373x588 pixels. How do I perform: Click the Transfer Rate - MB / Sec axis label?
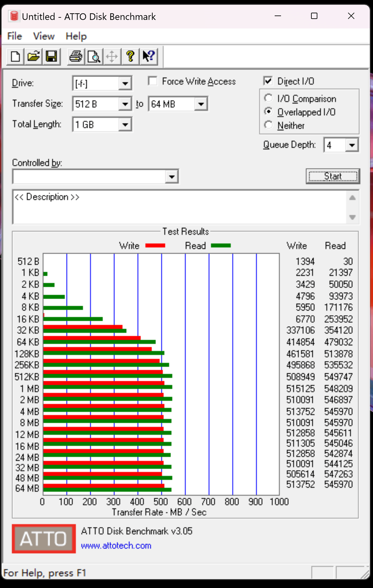(x=159, y=512)
